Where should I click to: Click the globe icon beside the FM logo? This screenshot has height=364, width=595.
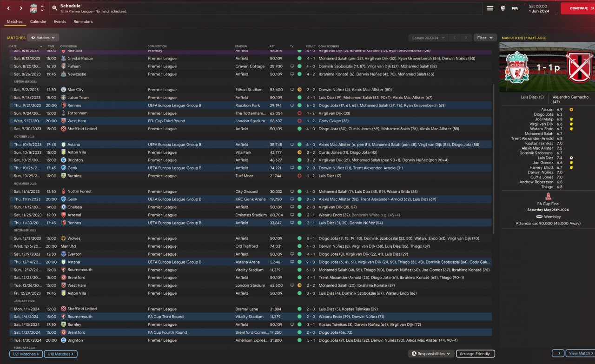(x=503, y=8)
